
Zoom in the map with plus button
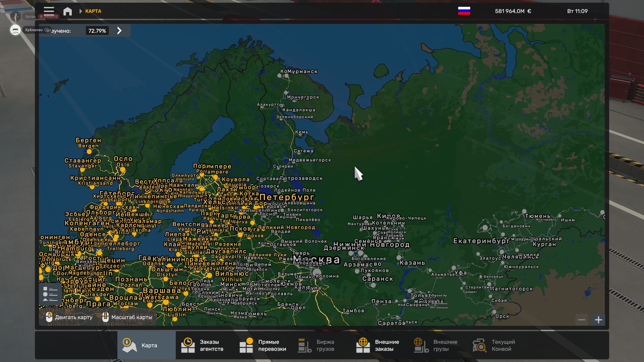click(x=598, y=320)
